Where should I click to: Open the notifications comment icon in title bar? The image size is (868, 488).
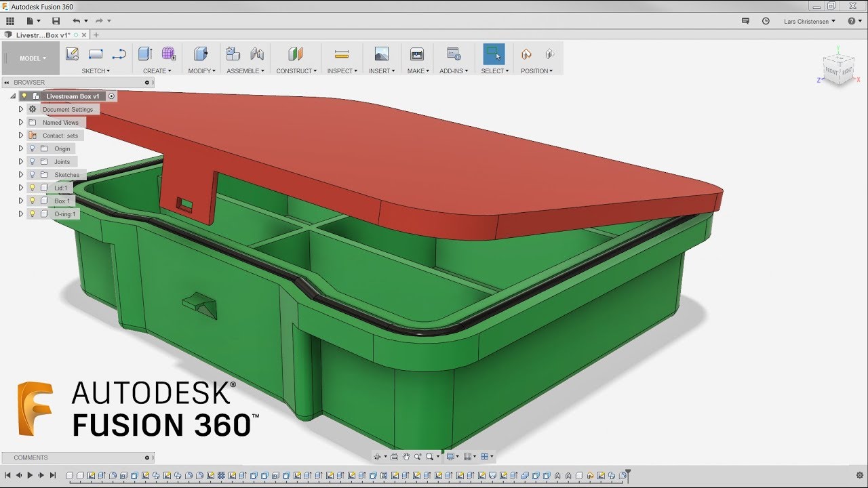point(745,21)
